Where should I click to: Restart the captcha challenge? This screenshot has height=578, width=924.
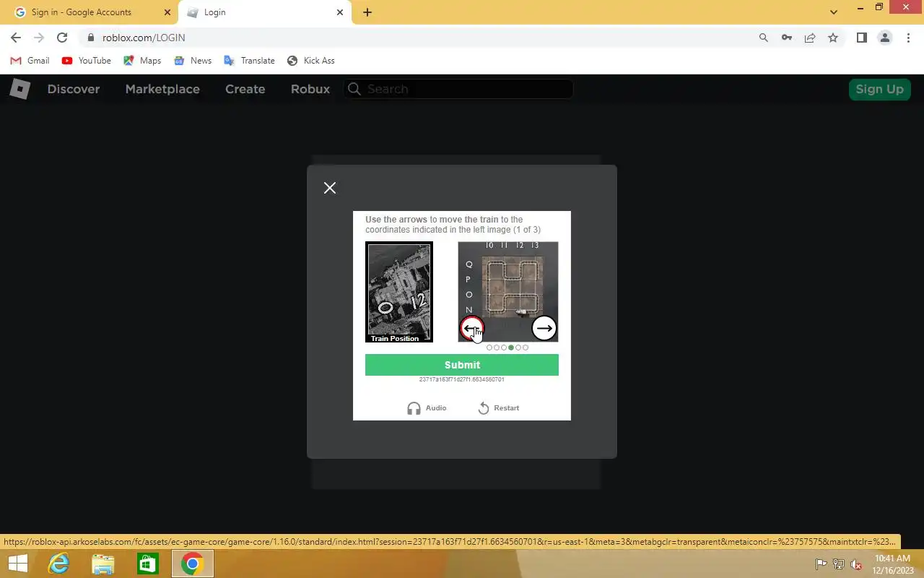(498, 408)
